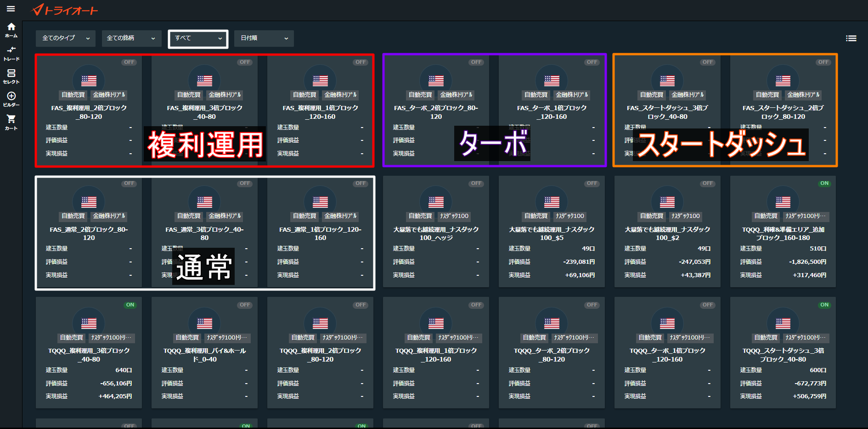Toggle ON switch on TQQQ_利確&準備エリア card

[825, 184]
